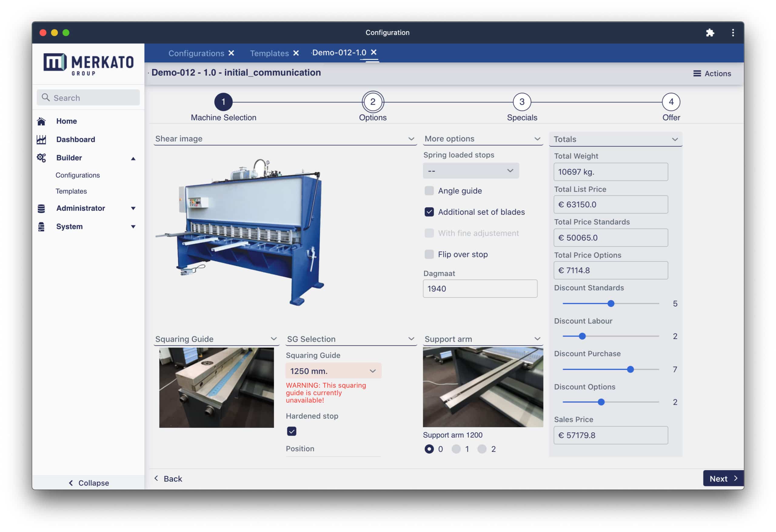776x532 pixels.
Task: Open the three-dot menu in title bar
Action: point(733,32)
